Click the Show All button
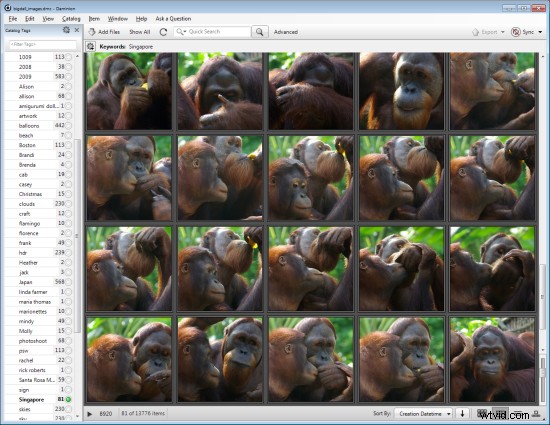 140,32
